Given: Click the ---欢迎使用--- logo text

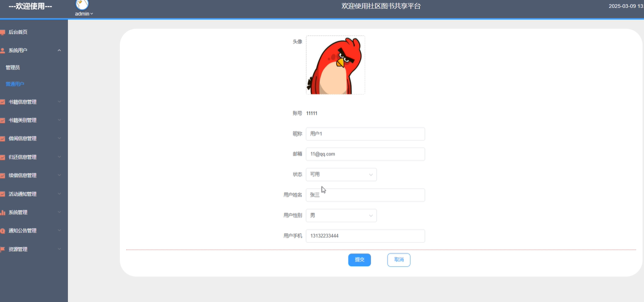Looking at the screenshot, I should coord(30,7).
